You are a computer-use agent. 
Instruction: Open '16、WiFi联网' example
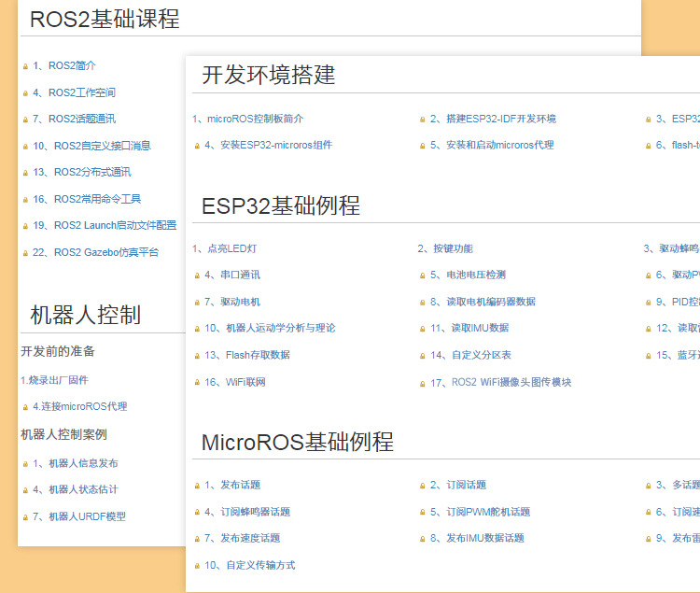[x=235, y=382]
